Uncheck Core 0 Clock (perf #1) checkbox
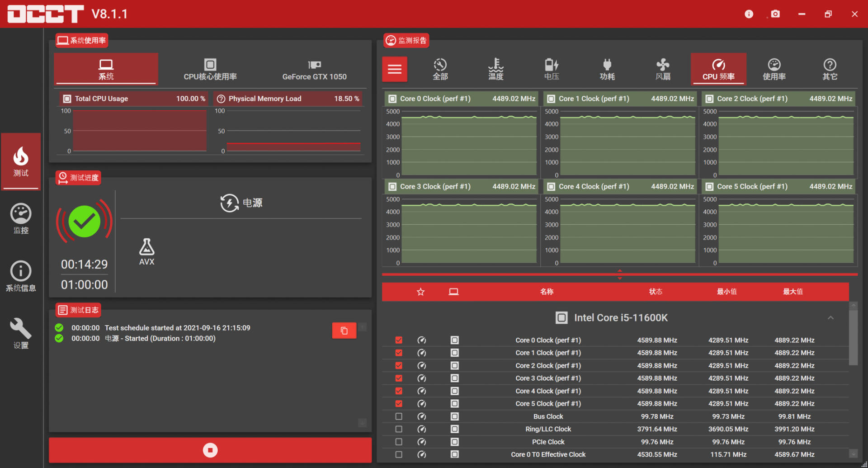The height and width of the screenshot is (468, 868). tap(399, 340)
